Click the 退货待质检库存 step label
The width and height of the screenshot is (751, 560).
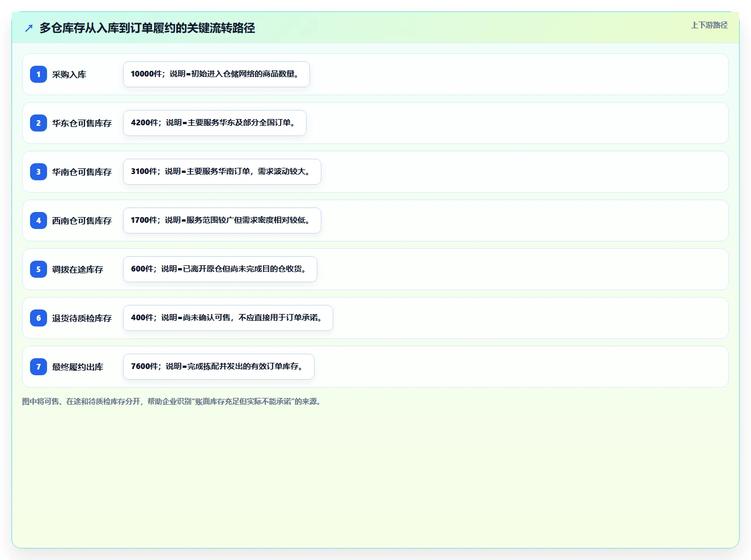[82, 318]
